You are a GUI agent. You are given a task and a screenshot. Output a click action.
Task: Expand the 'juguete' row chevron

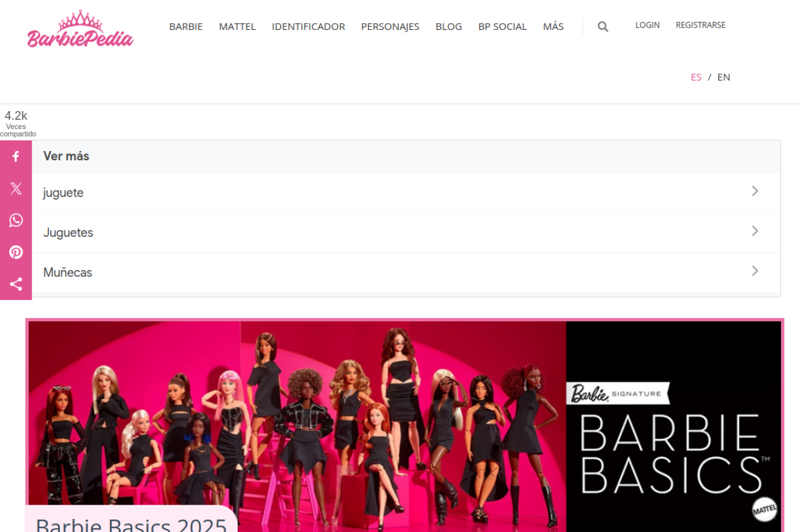coord(755,191)
